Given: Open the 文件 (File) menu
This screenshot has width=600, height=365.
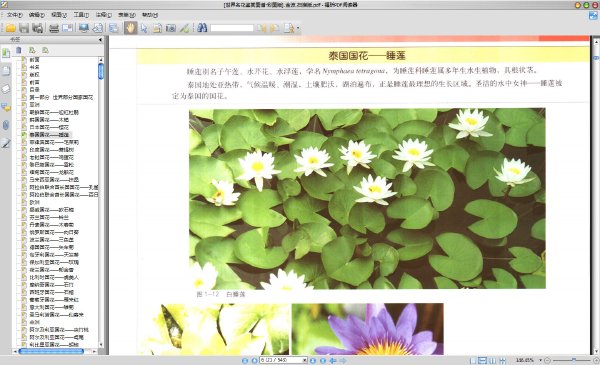Looking at the screenshot, I should (x=15, y=15).
